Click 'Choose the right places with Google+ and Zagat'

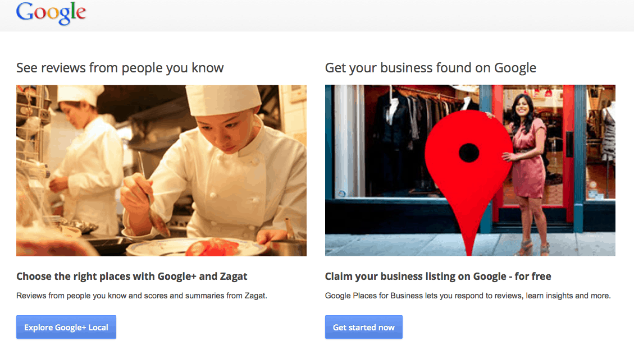(132, 277)
